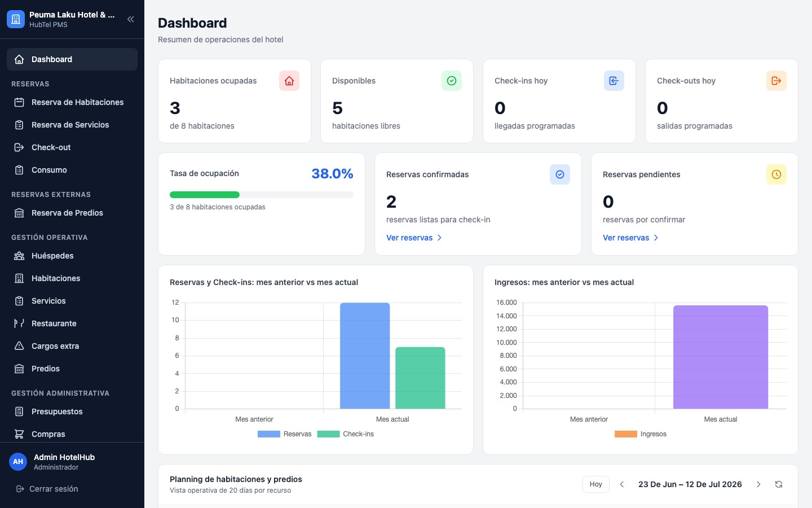Click the Reserva de Predios store icon
812x508 pixels.
(19, 213)
